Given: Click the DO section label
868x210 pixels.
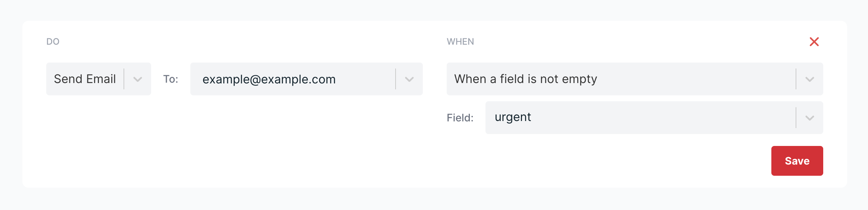Looking at the screenshot, I should [53, 42].
